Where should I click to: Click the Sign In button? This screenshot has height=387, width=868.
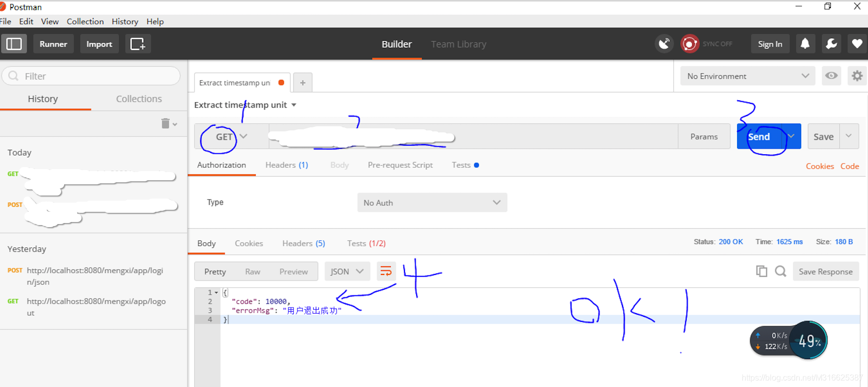click(x=770, y=44)
